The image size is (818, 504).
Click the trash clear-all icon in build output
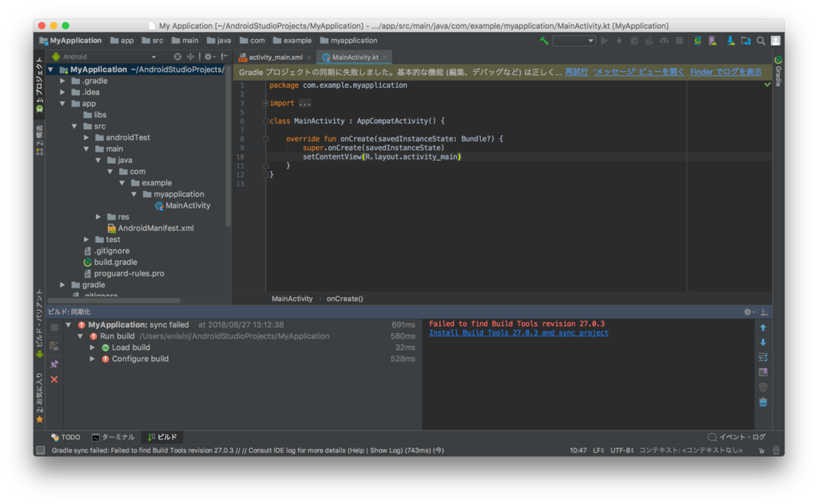pyautogui.click(x=763, y=403)
